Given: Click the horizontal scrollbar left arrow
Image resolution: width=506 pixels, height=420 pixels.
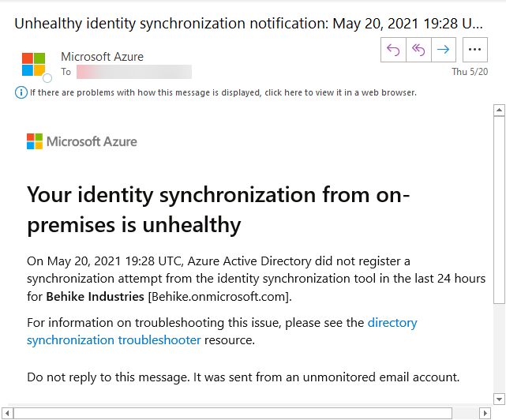Looking at the screenshot, I should (x=6, y=413).
